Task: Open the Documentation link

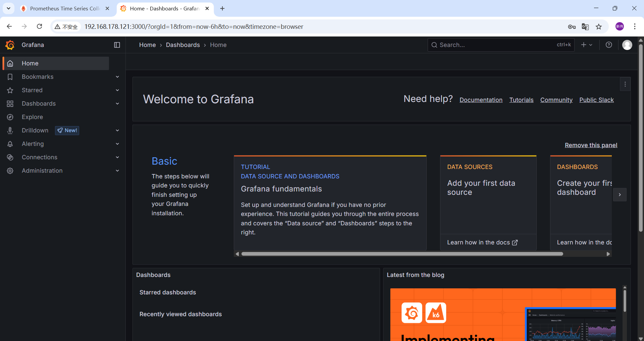Action: [481, 100]
